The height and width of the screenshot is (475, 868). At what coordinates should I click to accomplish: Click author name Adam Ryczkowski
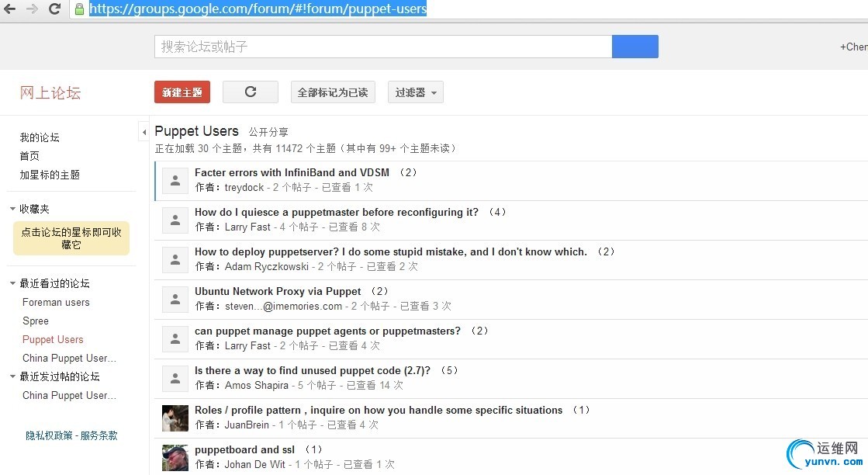[x=267, y=266]
